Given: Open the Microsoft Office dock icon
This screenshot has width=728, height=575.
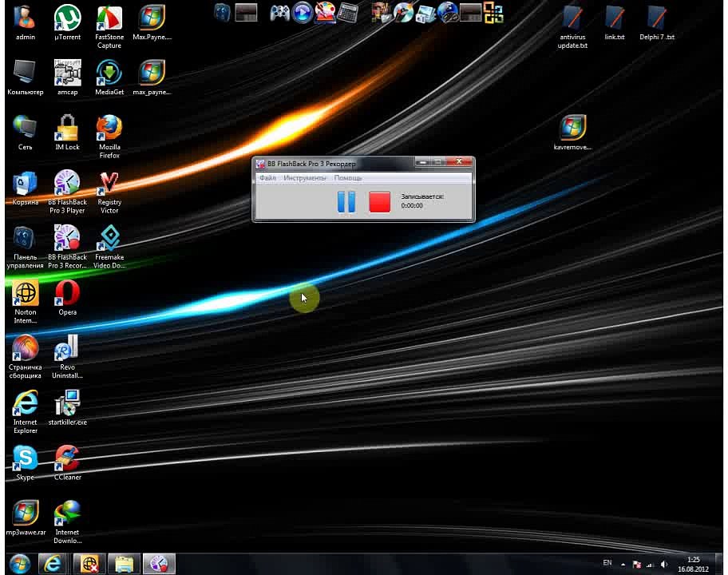Looking at the screenshot, I should [493, 13].
